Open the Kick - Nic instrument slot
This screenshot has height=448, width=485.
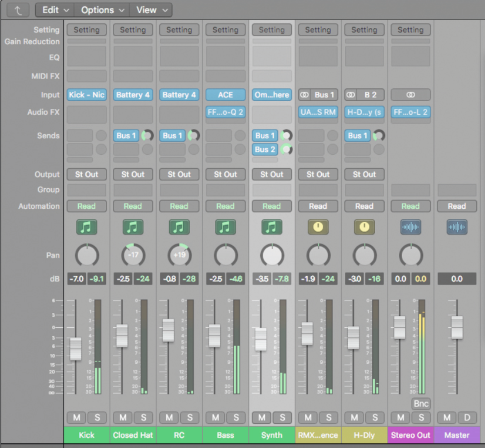point(87,95)
